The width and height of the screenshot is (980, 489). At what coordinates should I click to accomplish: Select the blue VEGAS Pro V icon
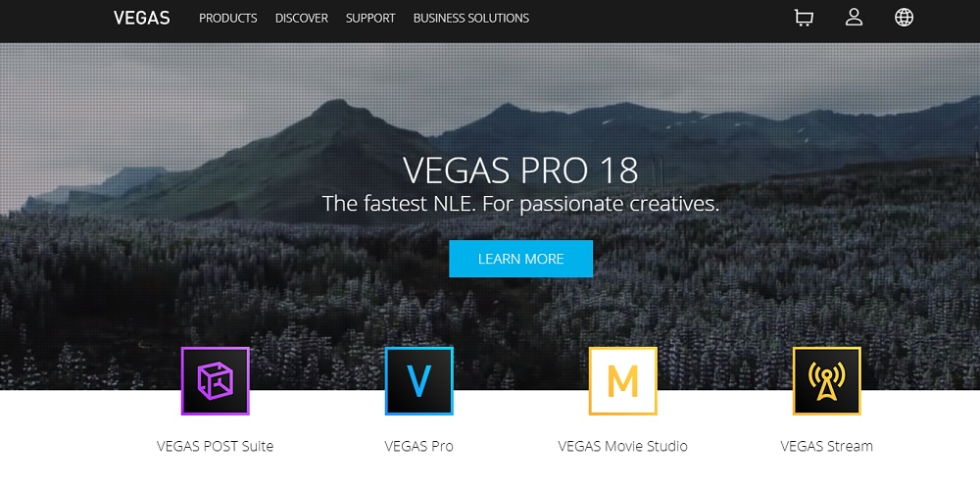(418, 381)
